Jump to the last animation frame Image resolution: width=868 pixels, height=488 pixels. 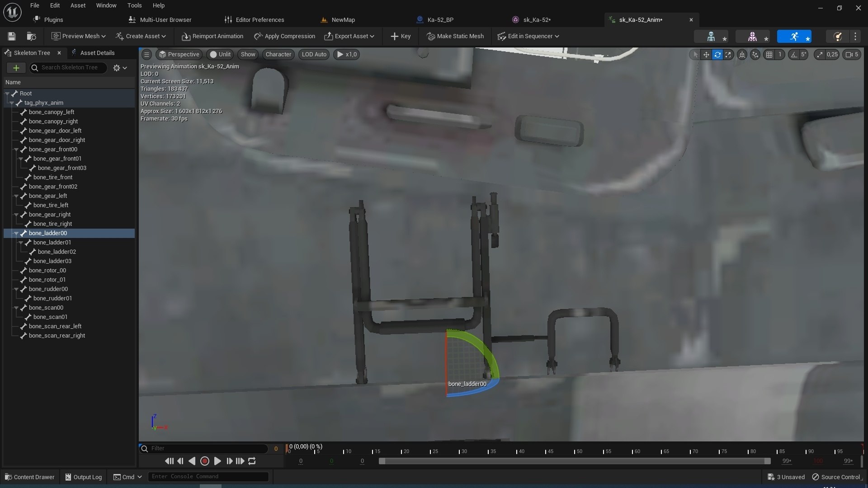[x=240, y=461]
